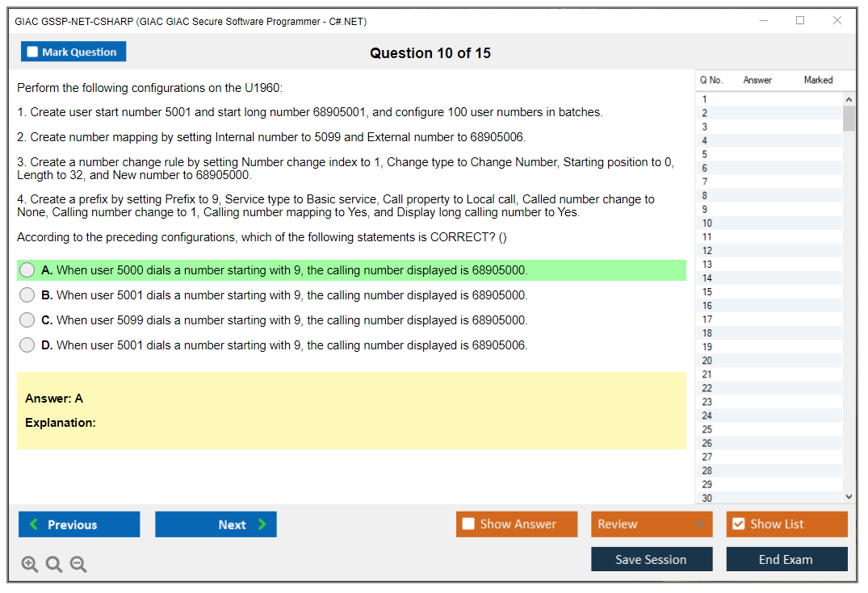868x593 pixels.
Task: Pick answer option C radio button
Action: 27,320
